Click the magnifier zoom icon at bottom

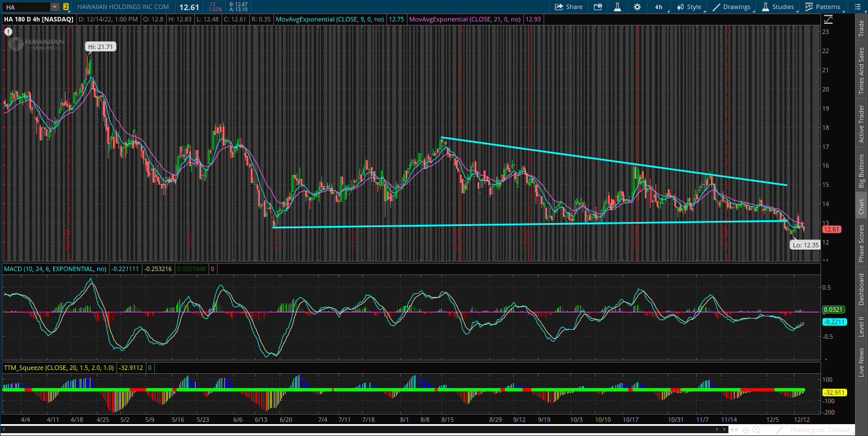click(758, 430)
